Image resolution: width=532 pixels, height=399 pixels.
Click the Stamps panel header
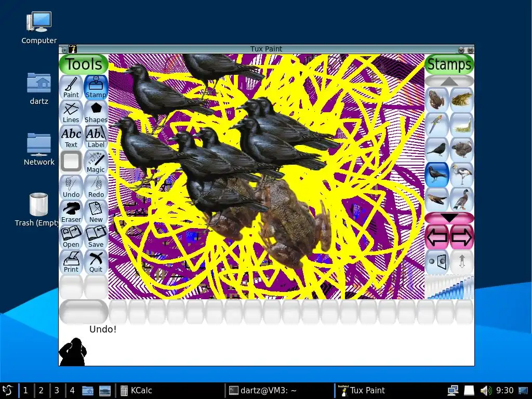pyautogui.click(x=449, y=64)
